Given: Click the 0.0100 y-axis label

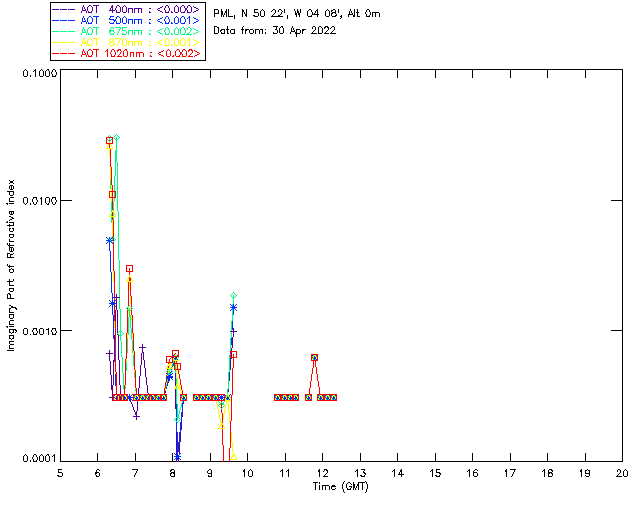Looking at the screenshot, I should click(x=40, y=201).
